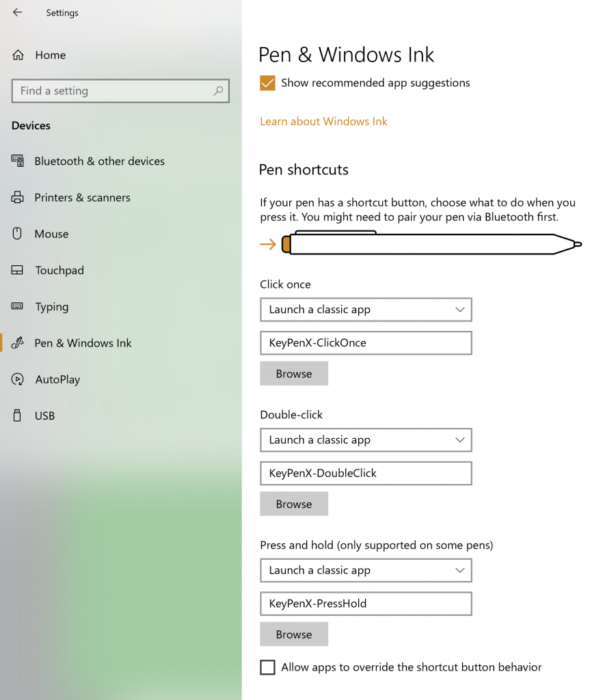Screen dimensions: 605x700
Task: Click Browse under KeyPenX-PressHold
Action: click(294, 634)
